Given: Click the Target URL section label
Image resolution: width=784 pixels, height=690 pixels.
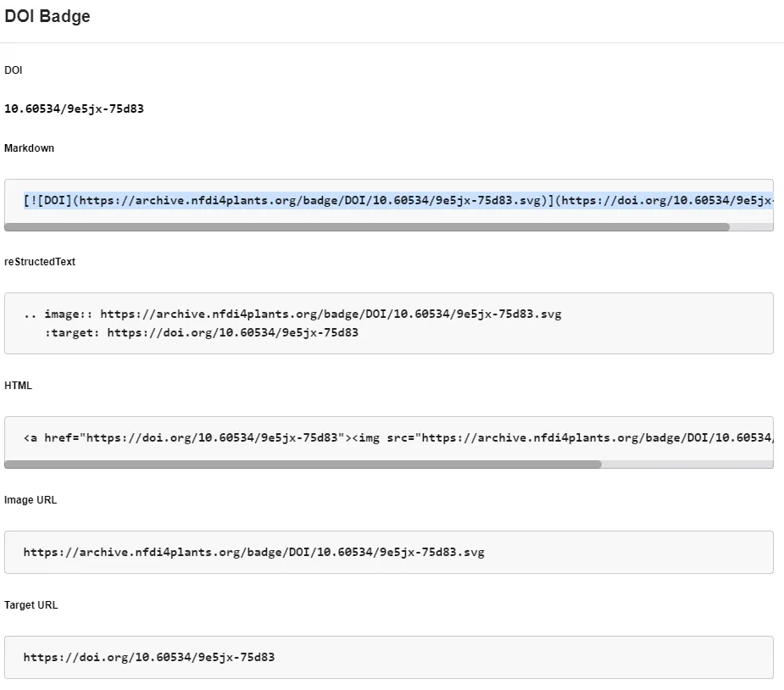Looking at the screenshot, I should pos(31,605).
